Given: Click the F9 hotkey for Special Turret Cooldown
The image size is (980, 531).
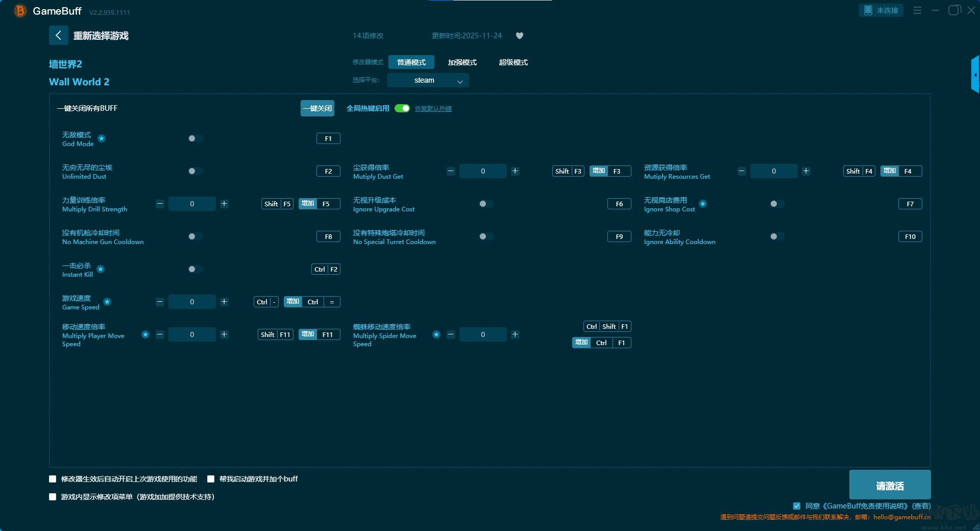Looking at the screenshot, I should pyautogui.click(x=619, y=236).
